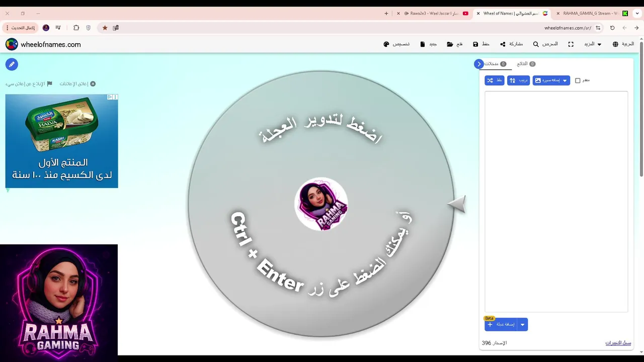Image resolution: width=644 pixels, height=362 pixels.
Task: Reload the page with the refresh icon
Action: tap(612, 28)
